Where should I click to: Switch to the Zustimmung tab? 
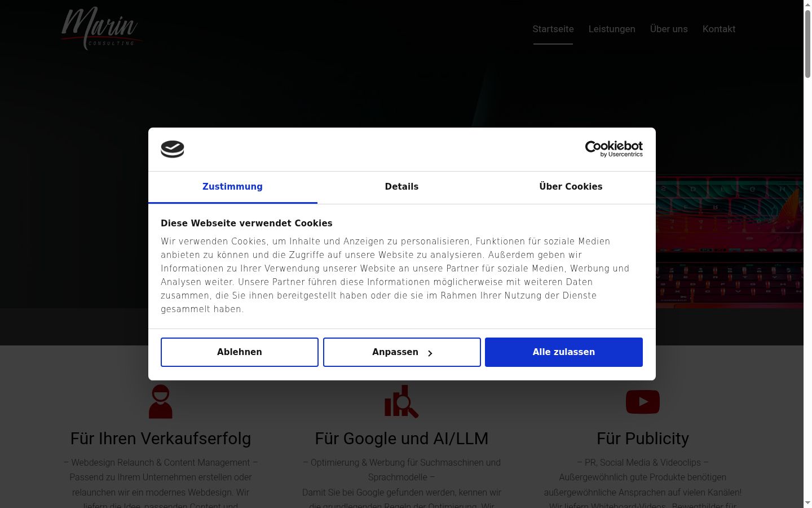click(x=232, y=187)
